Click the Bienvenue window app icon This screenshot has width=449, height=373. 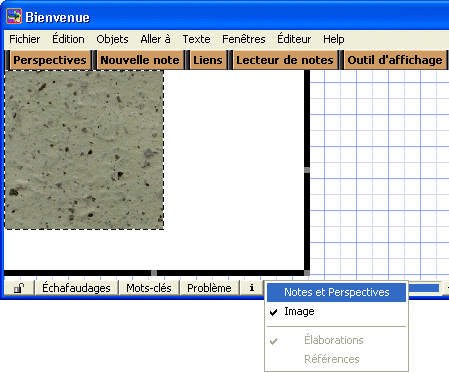click(14, 16)
